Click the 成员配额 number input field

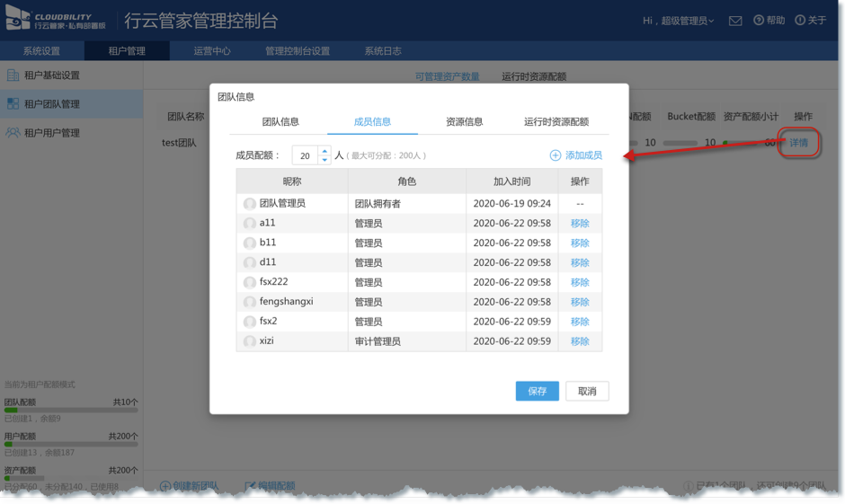coord(305,155)
